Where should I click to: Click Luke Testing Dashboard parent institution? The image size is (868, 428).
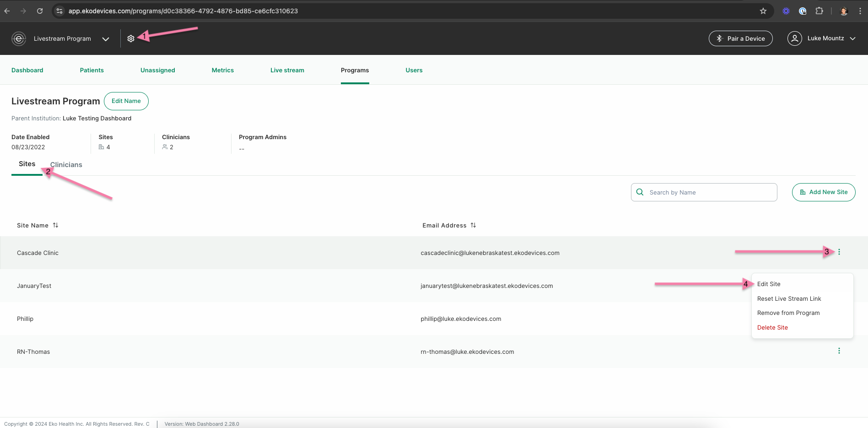(x=97, y=118)
